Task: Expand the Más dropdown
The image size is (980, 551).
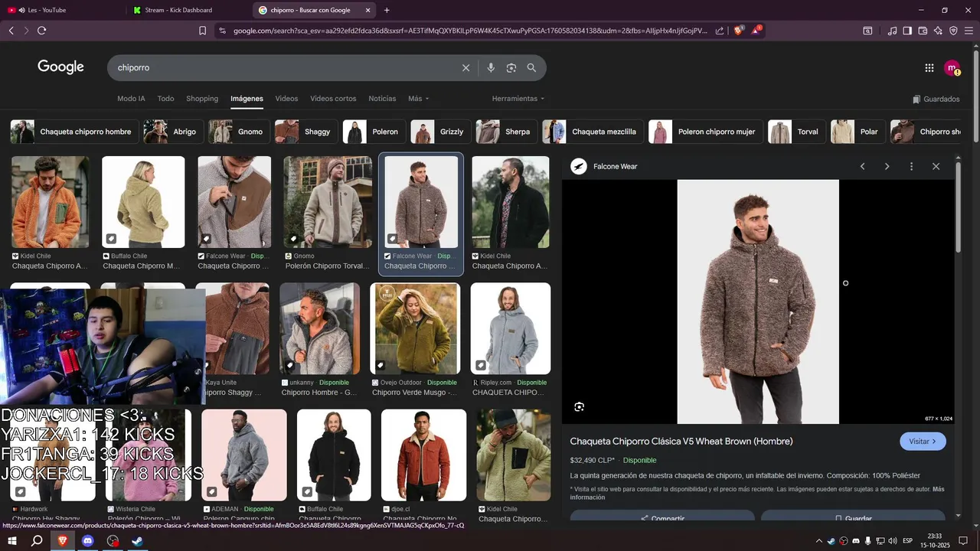Action: click(x=418, y=99)
